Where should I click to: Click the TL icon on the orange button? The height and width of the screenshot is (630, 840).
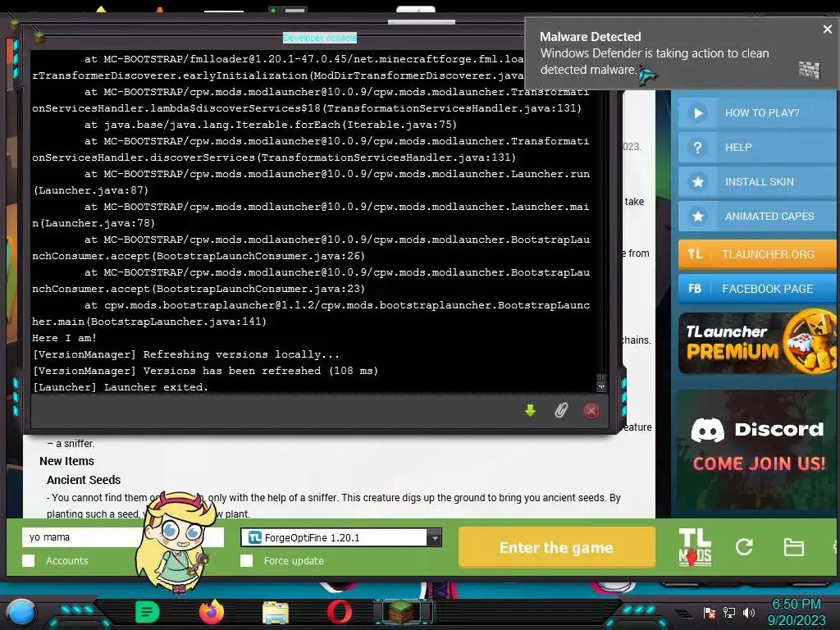coord(695,254)
